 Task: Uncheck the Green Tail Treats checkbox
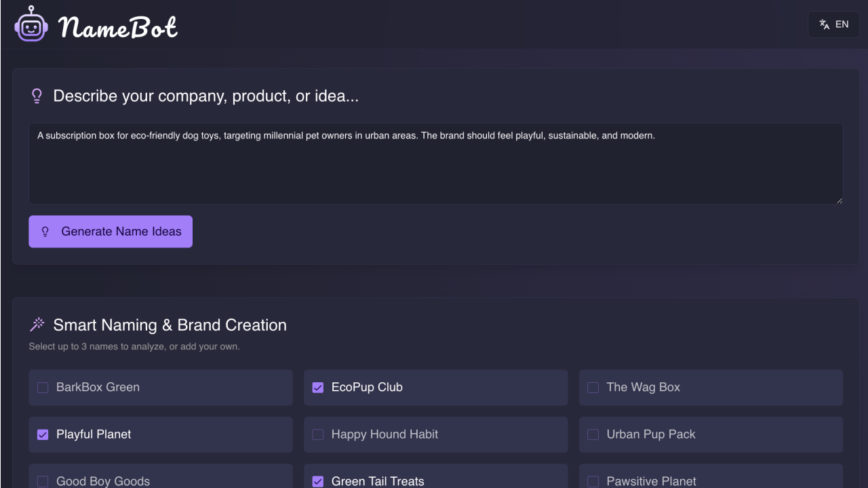click(x=318, y=481)
